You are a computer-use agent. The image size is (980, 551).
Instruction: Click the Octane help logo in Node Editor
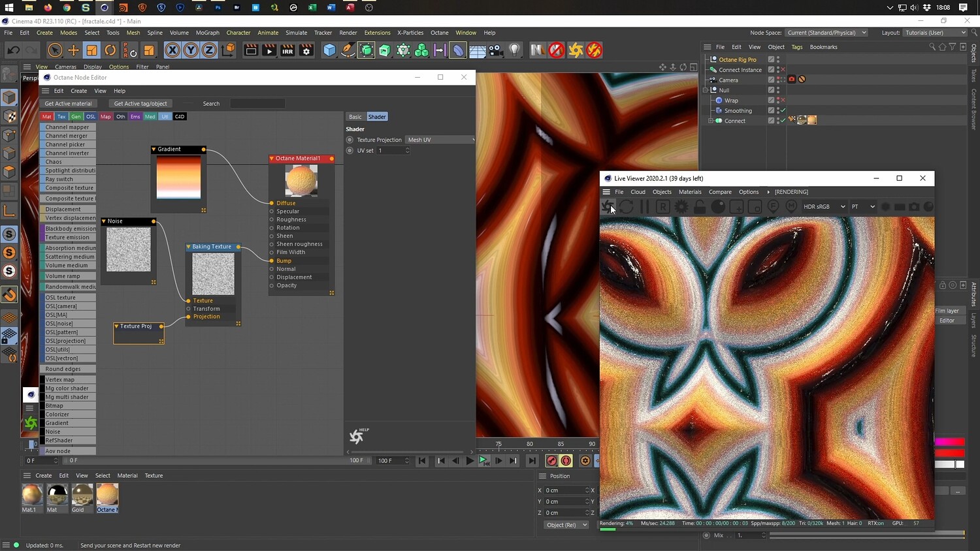(x=357, y=435)
